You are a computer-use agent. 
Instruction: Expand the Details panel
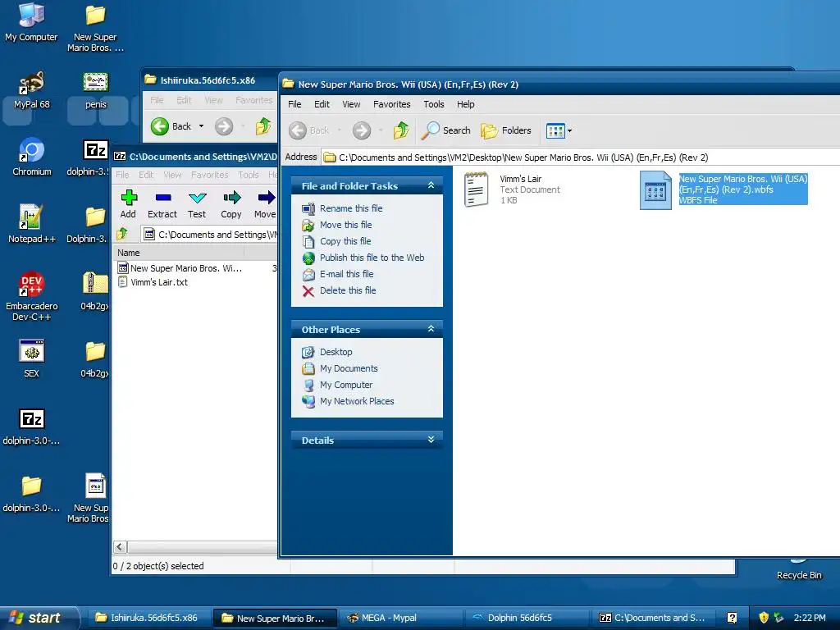coord(431,440)
